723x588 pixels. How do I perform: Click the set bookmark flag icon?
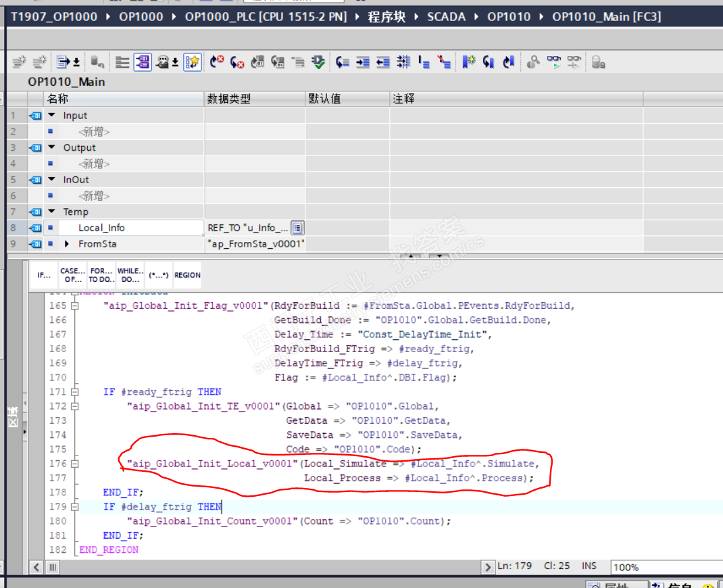click(x=469, y=63)
